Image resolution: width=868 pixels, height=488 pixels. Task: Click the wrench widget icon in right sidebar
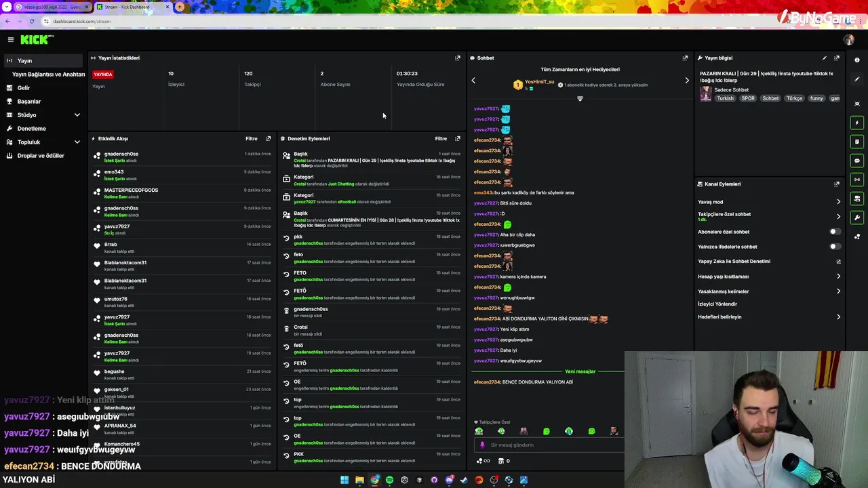point(857,218)
